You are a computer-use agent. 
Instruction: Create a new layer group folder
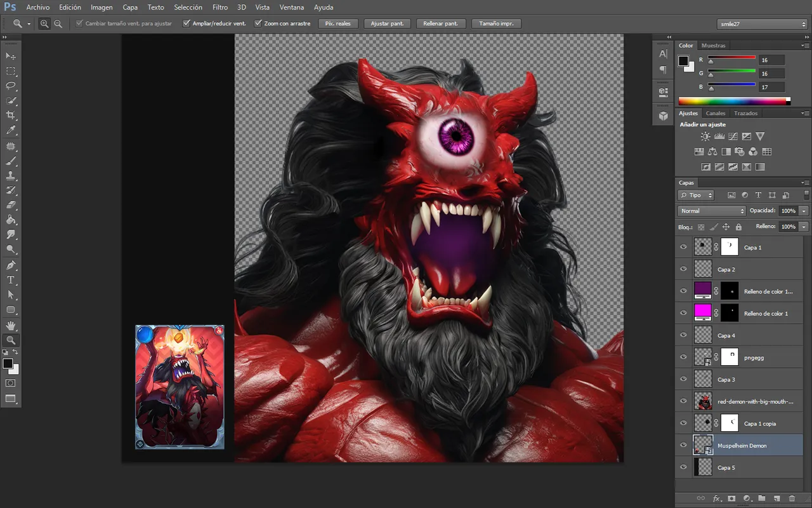point(762,498)
